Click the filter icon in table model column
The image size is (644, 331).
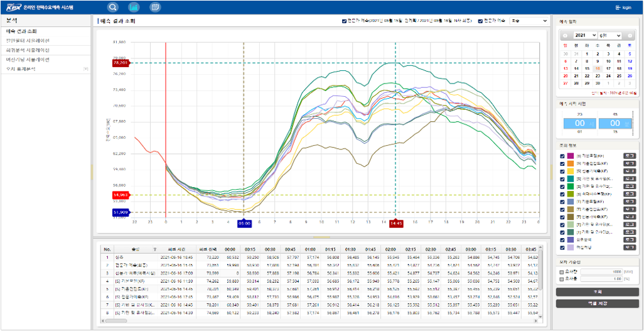(x=155, y=249)
